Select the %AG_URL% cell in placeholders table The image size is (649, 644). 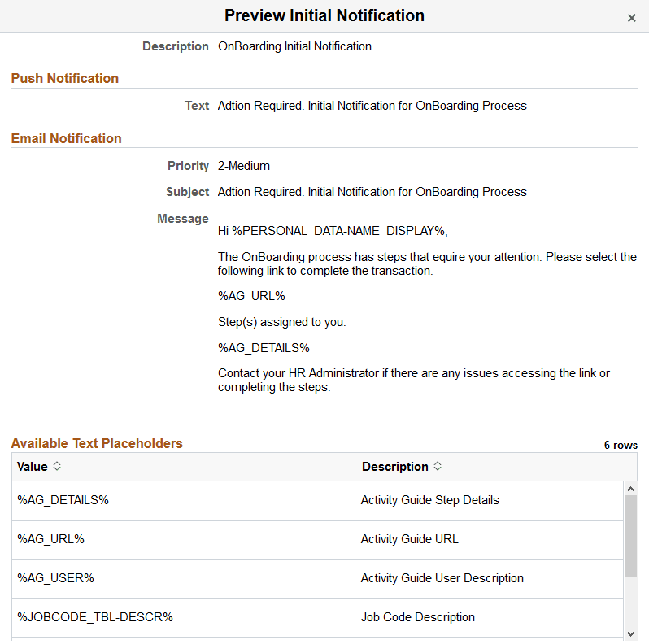(x=51, y=539)
